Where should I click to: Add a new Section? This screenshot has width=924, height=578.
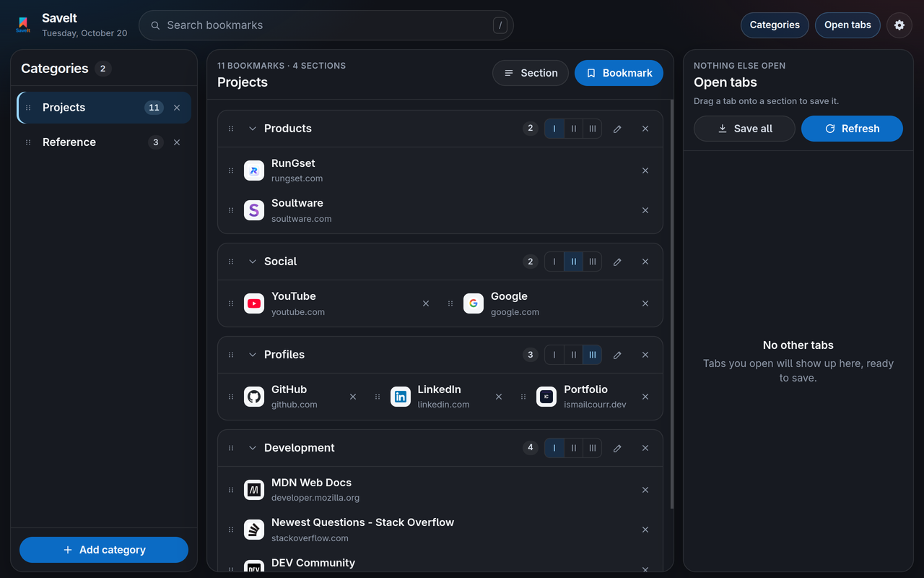click(x=531, y=73)
